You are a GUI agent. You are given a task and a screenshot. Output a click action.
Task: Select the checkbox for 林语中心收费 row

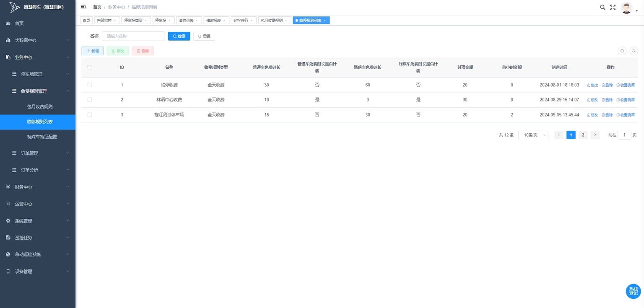click(90, 100)
